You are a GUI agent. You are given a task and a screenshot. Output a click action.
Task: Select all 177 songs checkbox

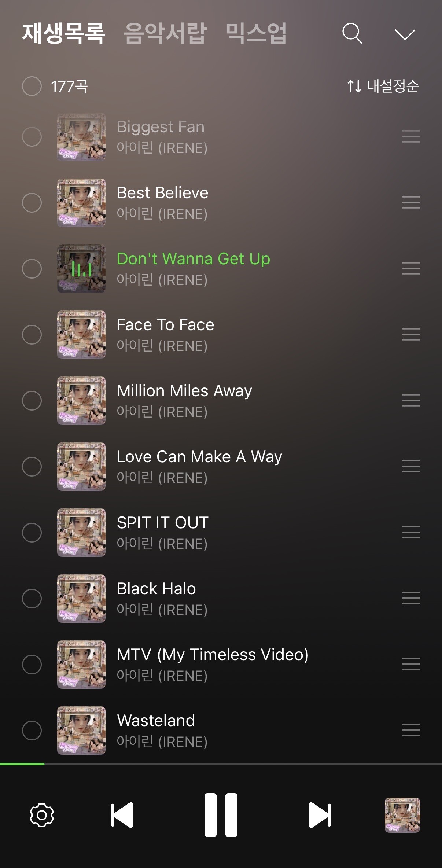click(x=32, y=86)
